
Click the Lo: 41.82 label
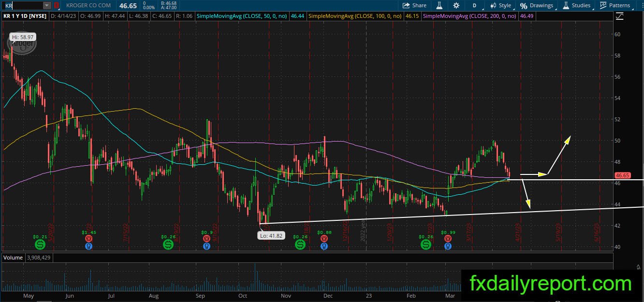(x=271, y=235)
